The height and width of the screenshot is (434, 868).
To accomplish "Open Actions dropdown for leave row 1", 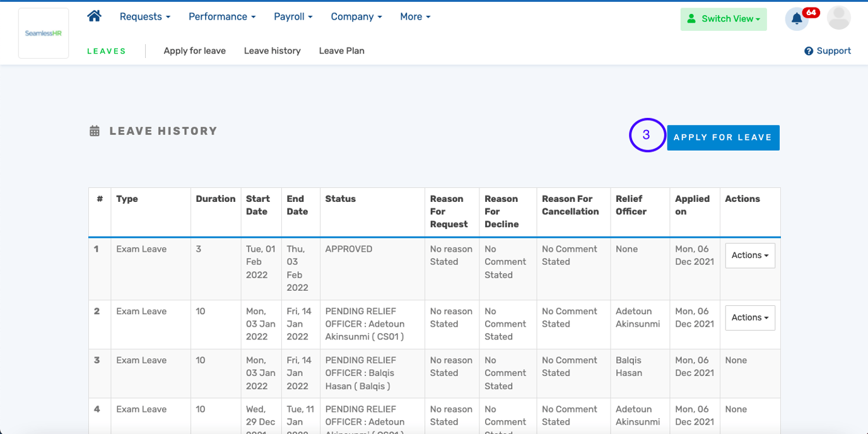I will click(749, 255).
